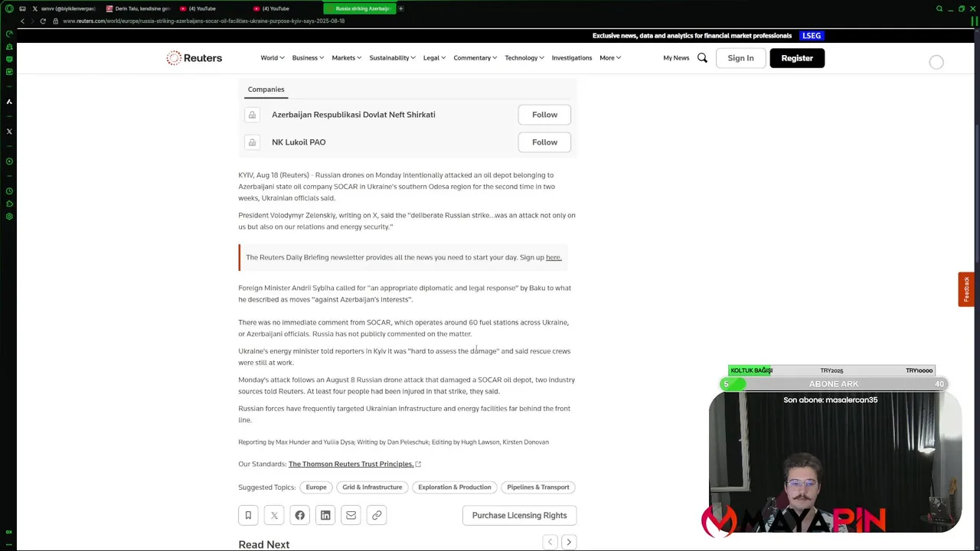Image resolution: width=980 pixels, height=551 pixels.
Task: Click the browser back arrow
Action: 22,21
